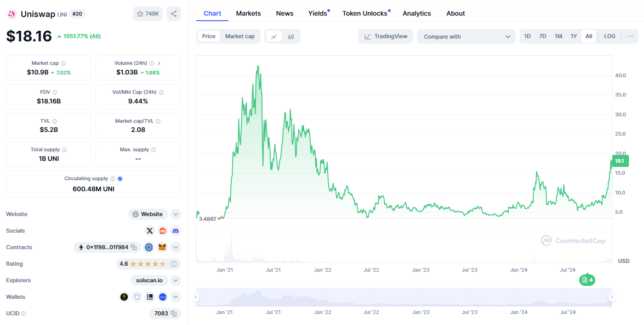Click Volume (24h) info icon
Viewport: 644px width, 325px height.
coord(151,63)
